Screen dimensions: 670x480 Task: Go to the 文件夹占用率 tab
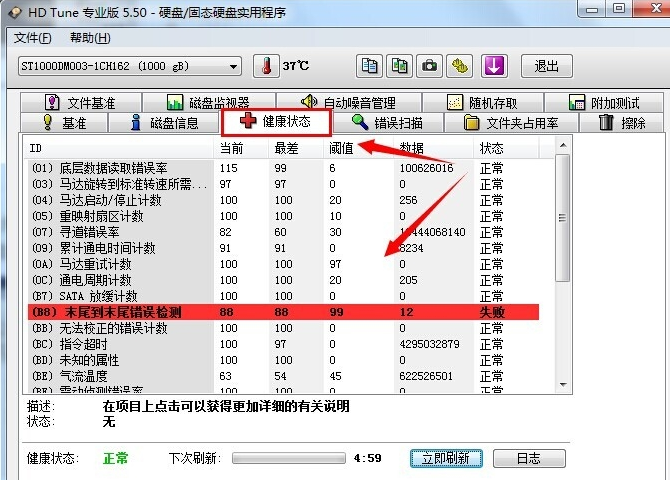click(511, 123)
